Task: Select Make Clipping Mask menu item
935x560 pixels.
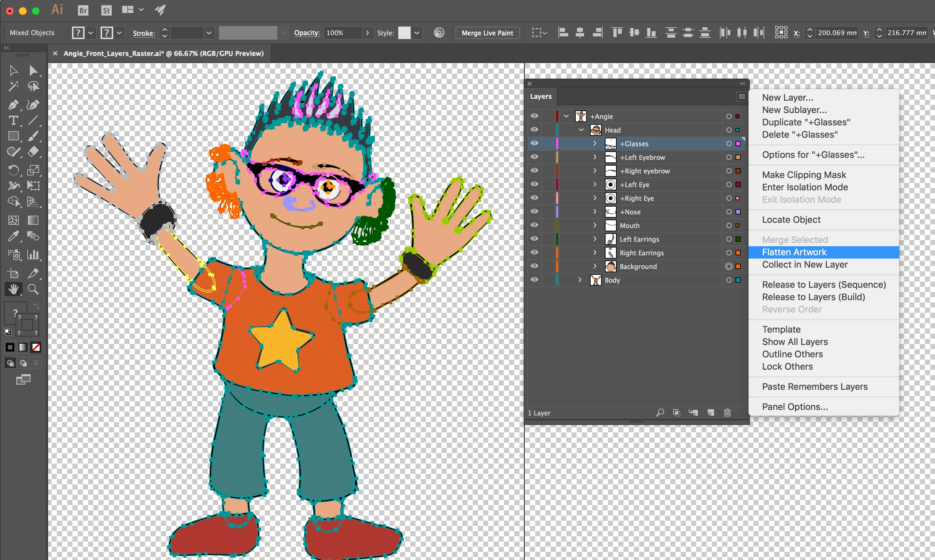Action: [804, 175]
